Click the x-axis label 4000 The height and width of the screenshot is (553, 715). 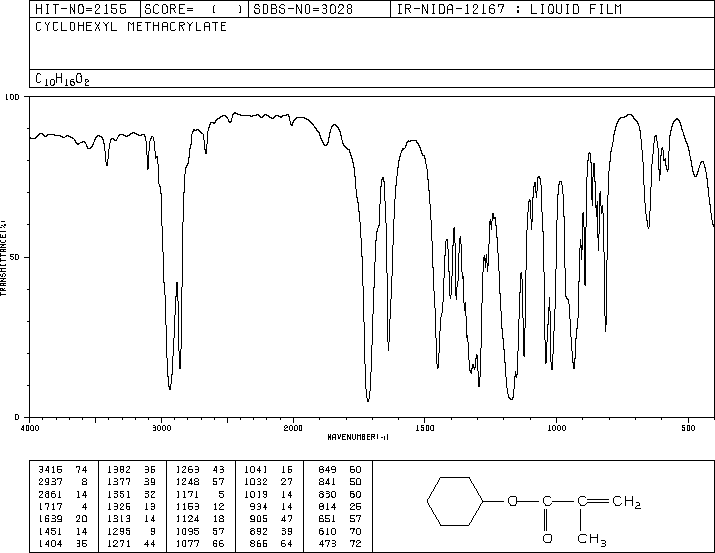(30, 428)
